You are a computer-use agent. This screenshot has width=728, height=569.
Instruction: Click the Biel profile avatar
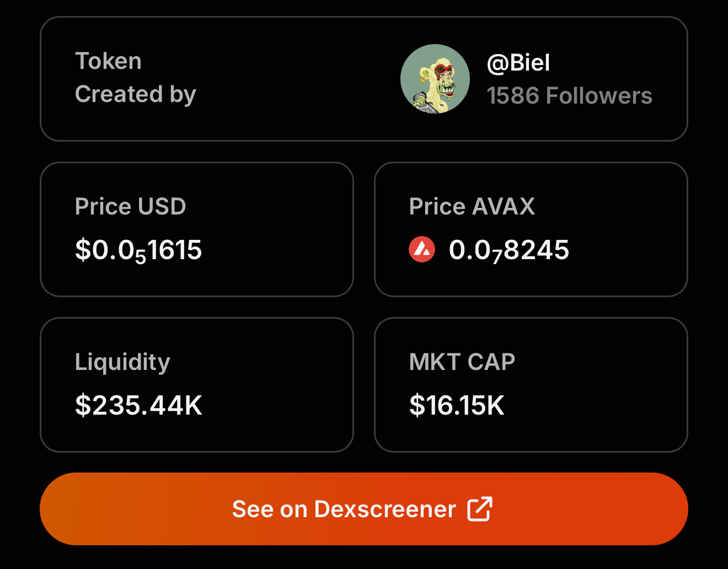click(x=435, y=79)
